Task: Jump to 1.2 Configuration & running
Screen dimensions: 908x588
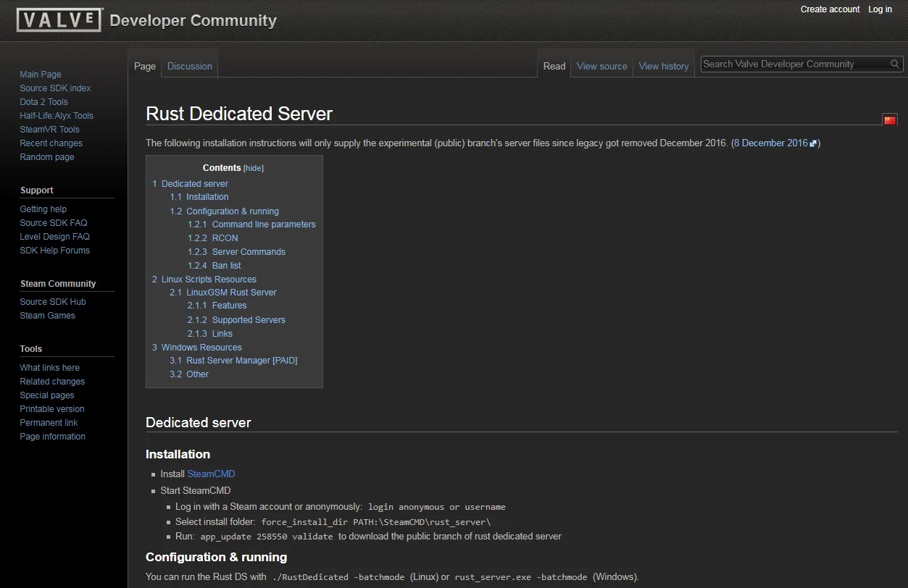Action: [224, 211]
